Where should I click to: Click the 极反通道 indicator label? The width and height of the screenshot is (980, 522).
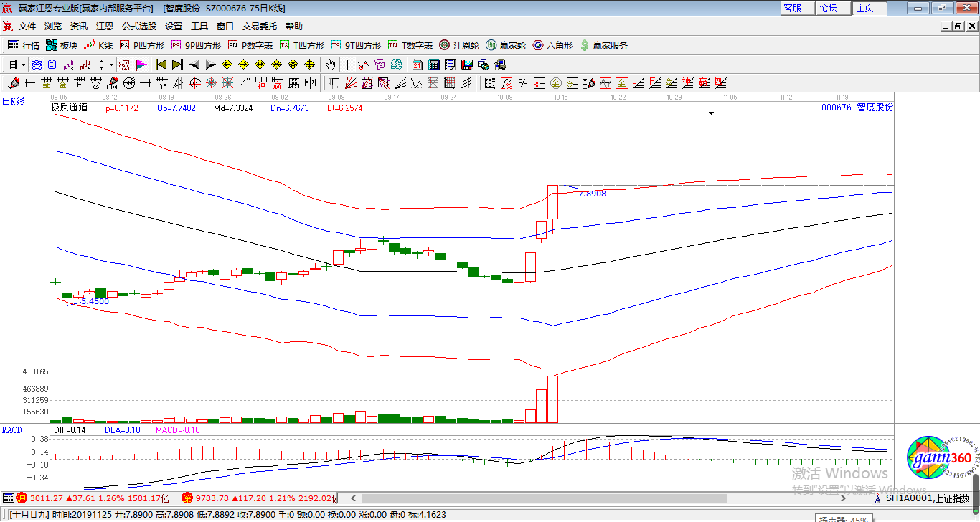click(x=69, y=108)
